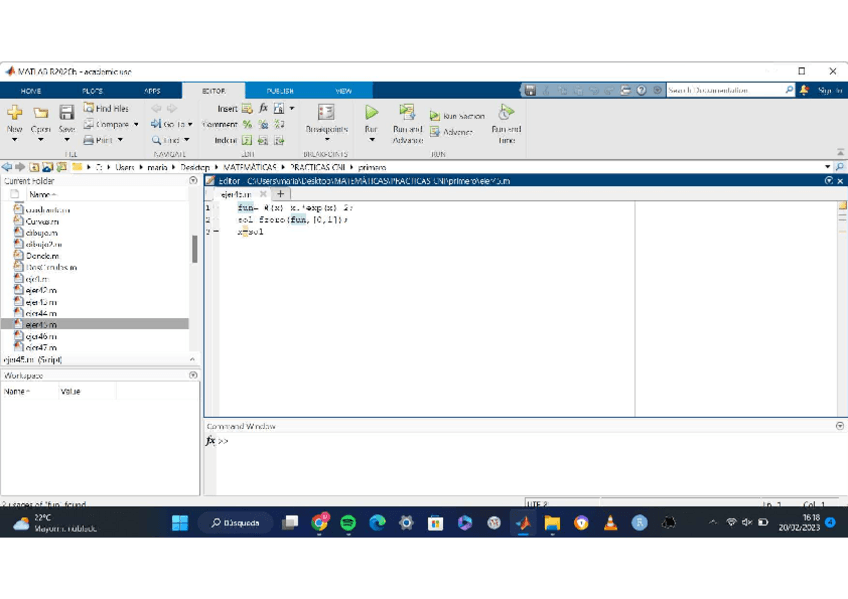Screen dimensions: 848x599
Task: Click the green Run button
Action: (371, 113)
